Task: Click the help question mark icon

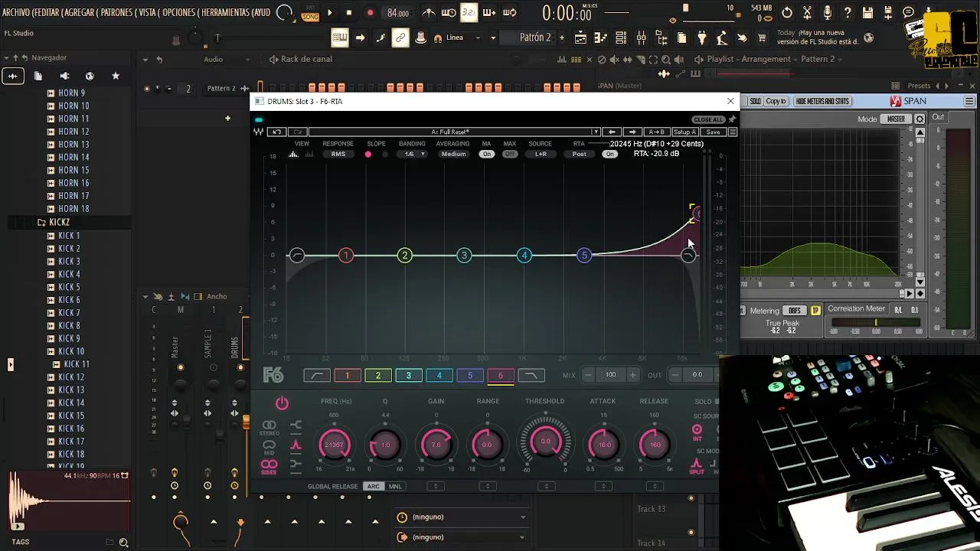Action: [x=848, y=13]
